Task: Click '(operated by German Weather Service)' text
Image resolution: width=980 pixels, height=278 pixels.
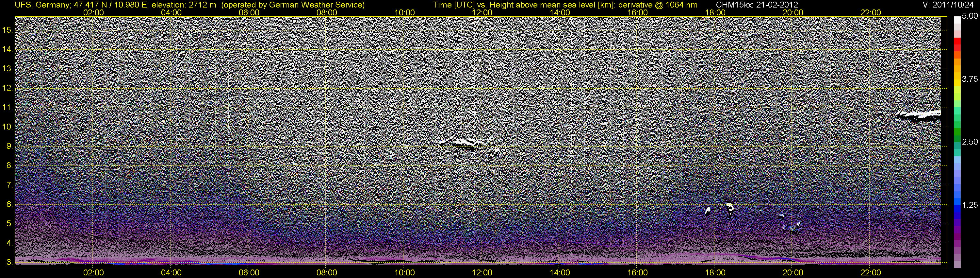Action: (x=293, y=5)
